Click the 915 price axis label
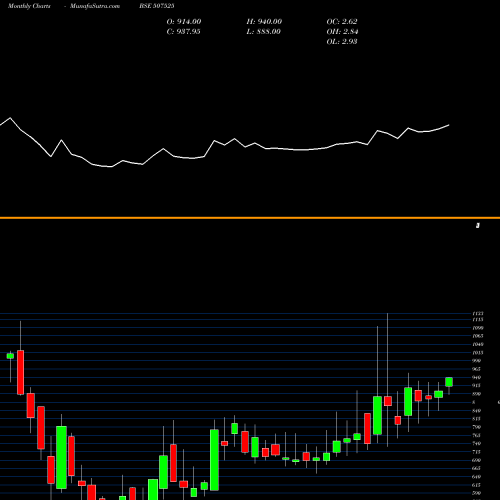Image resolution: width=500 pixels, height=500 pixels. [477, 386]
